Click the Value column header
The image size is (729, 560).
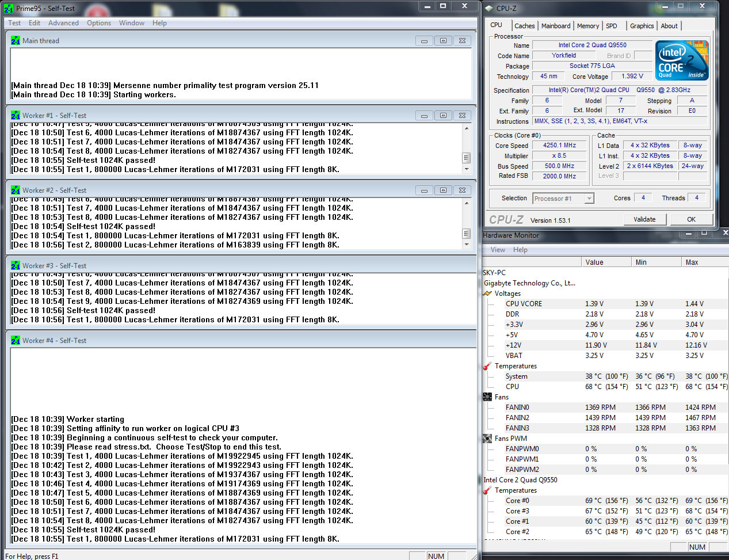point(606,262)
